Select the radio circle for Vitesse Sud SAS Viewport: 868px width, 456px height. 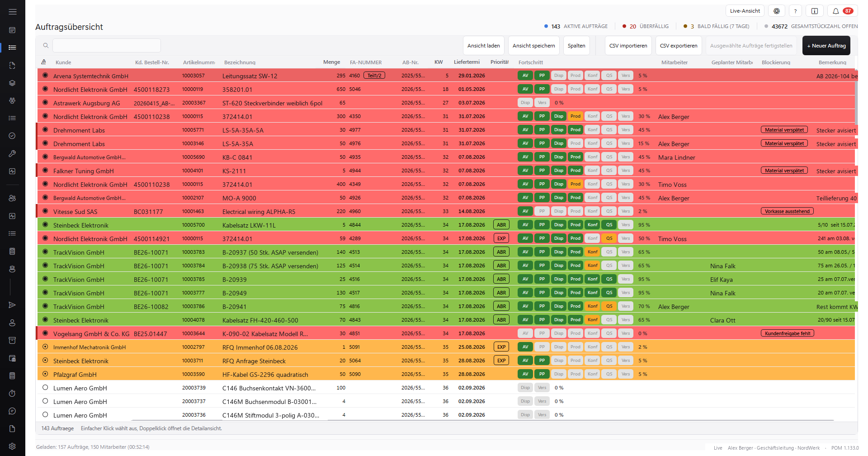pos(45,211)
